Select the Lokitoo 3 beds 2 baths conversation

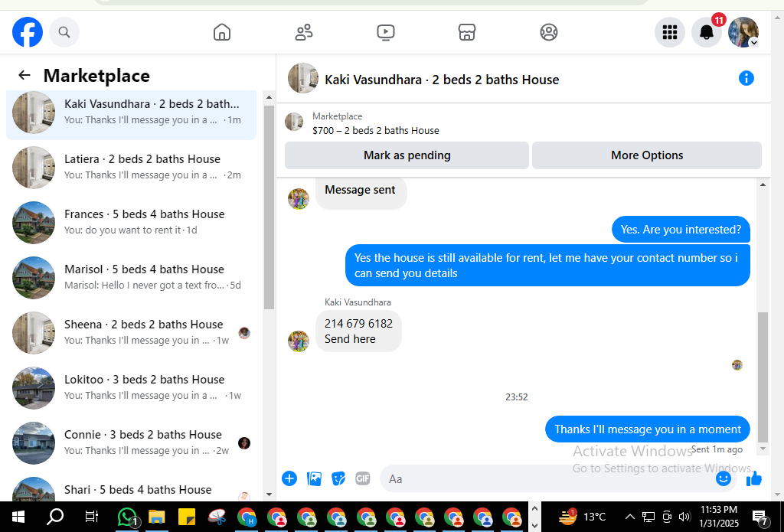pyautogui.click(x=131, y=387)
